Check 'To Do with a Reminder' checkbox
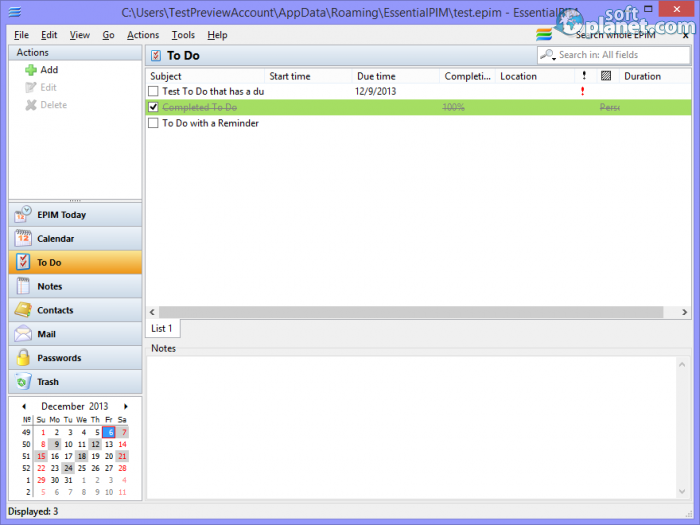 [153, 124]
